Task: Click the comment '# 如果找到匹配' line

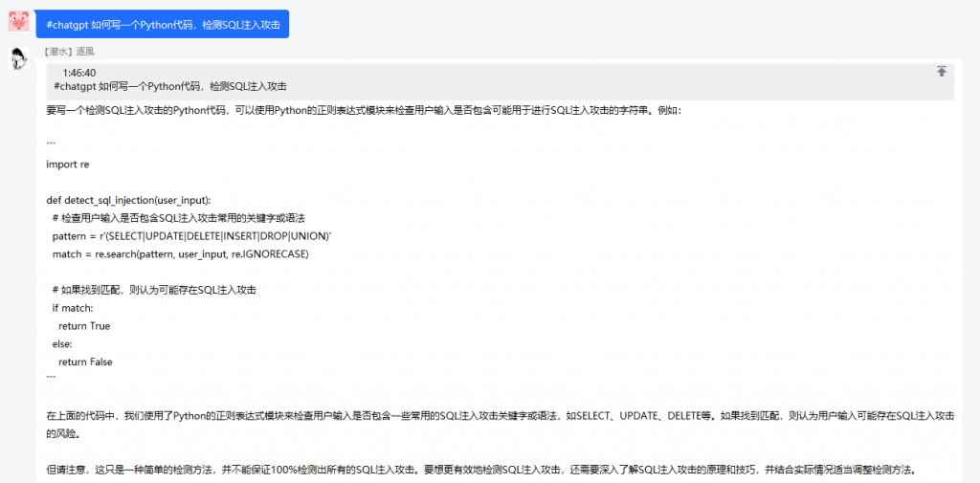Action: pos(155,291)
